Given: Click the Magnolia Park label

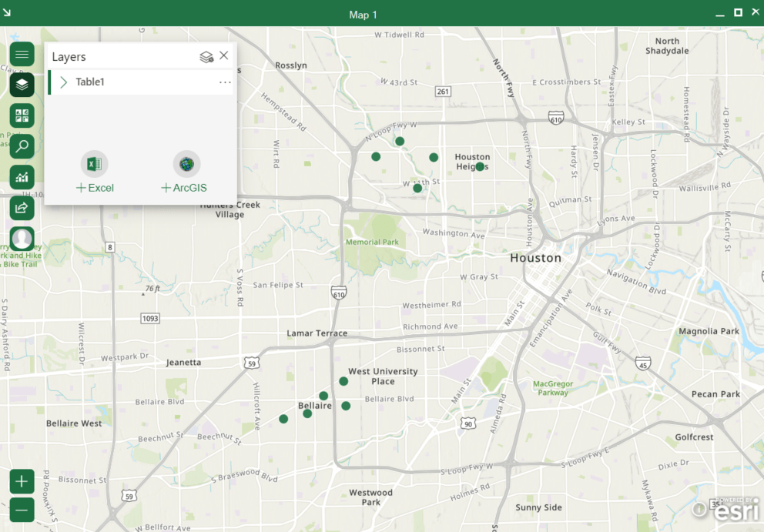Looking at the screenshot, I should point(709,331).
